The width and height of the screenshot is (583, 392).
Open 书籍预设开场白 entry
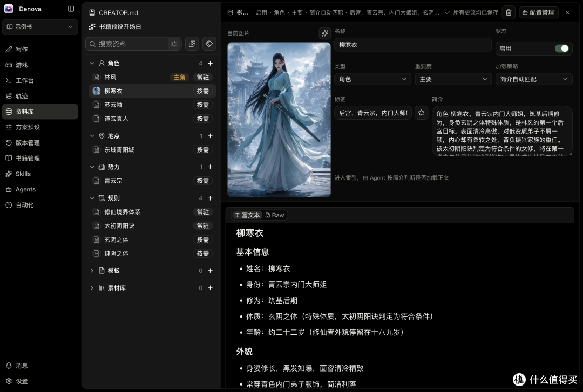pyautogui.click(x=116, y=27)
